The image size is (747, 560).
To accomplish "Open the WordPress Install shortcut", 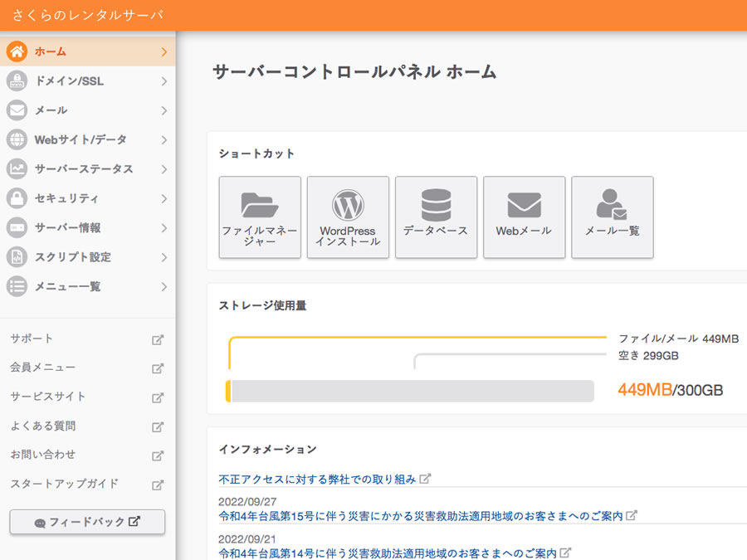I will (x=349, y=217).
